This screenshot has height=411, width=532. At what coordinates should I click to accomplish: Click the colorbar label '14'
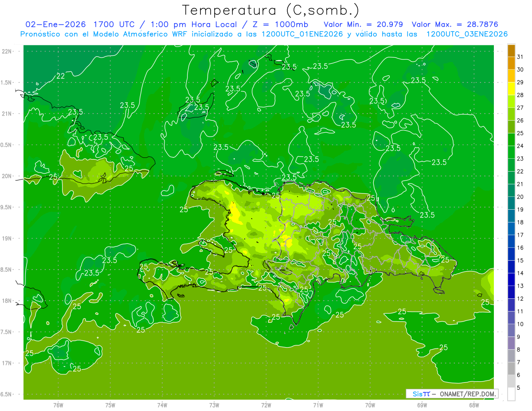tap(520, 274)
